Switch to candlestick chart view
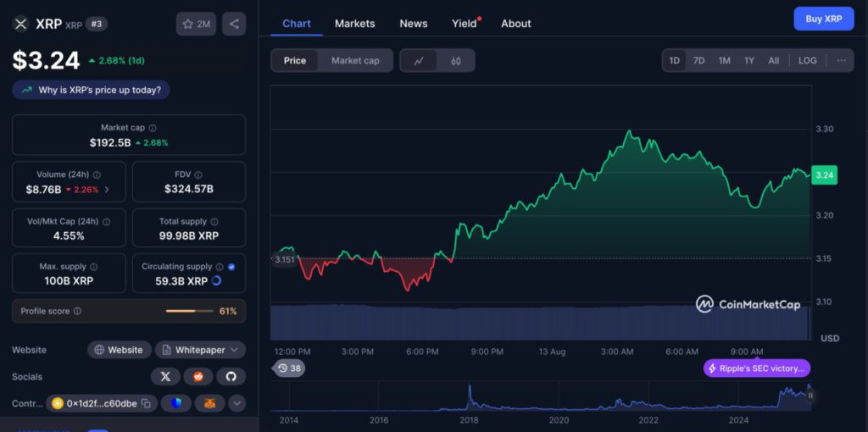The width and height of the screenshot is (868, 432). coord(455,60)
